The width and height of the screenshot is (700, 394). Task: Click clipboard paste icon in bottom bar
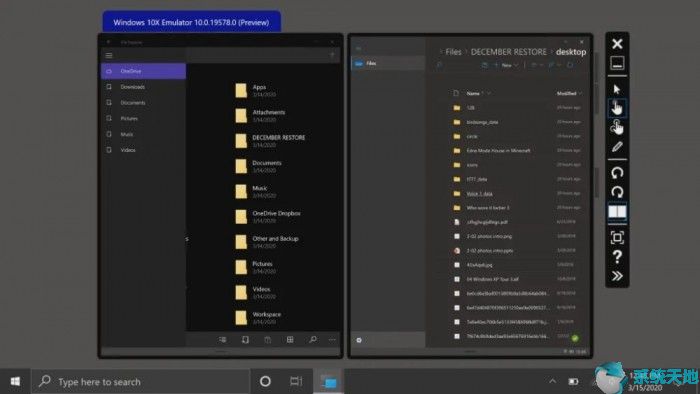coord(267,340)
